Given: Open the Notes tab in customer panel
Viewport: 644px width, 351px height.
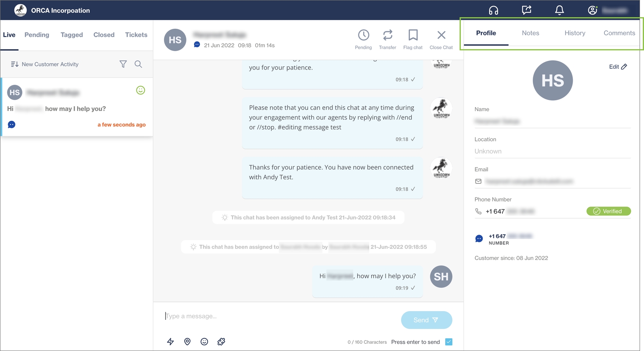Looking at the screenshot, I should pos(530,33).
